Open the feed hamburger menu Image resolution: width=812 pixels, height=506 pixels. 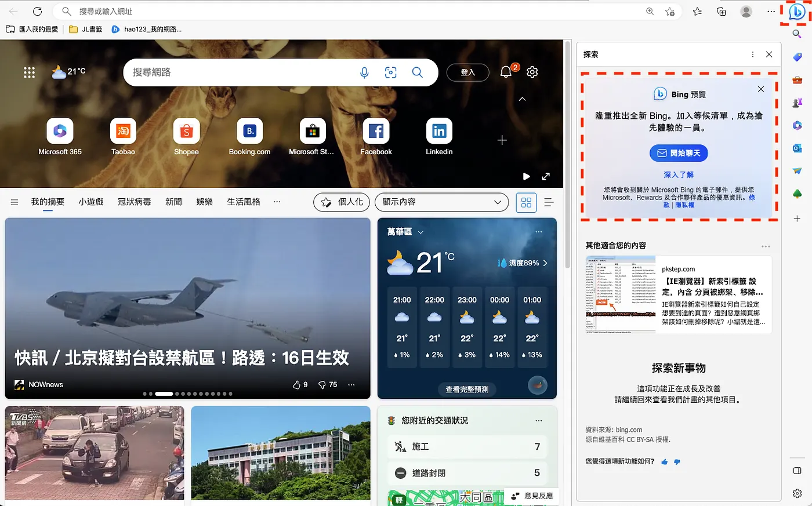[x=14, y=202]
